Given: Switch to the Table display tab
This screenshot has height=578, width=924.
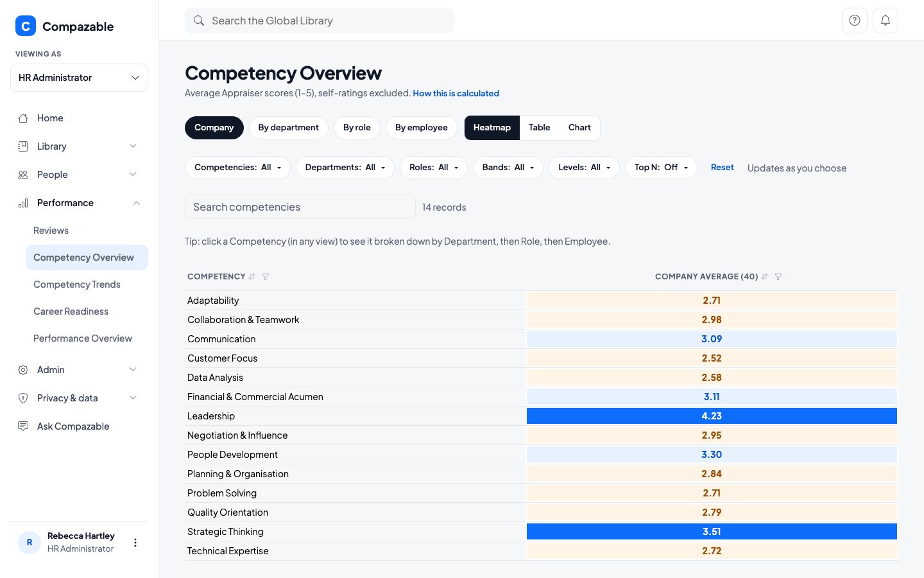Looking at the screenshot, I should point(540,128).
